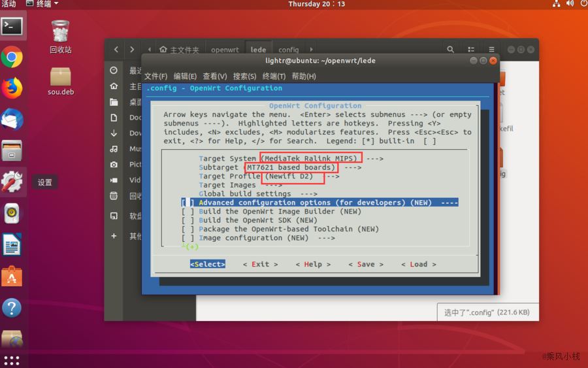Toggle Build the OpenWrt Image Builder checkbox
Image resolution: width=588 pixels, height=368 pixels.
[x=188, y=212]
